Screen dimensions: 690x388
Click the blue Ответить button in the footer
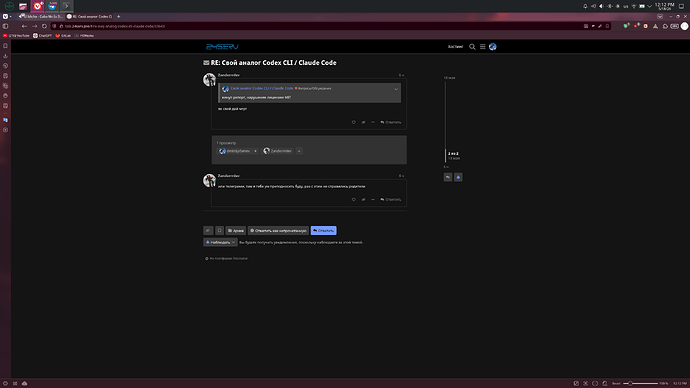(x=323, y=231)
